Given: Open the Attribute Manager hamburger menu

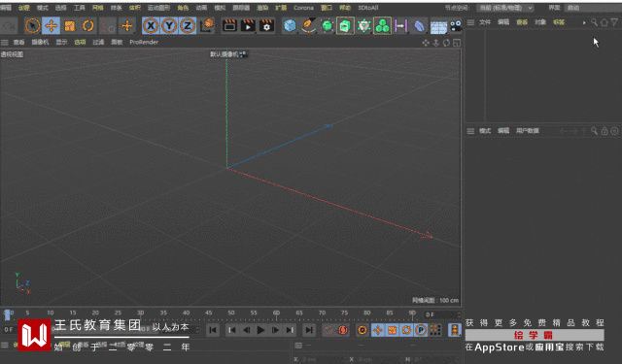Looking at the screenshot, I should 470,131.
